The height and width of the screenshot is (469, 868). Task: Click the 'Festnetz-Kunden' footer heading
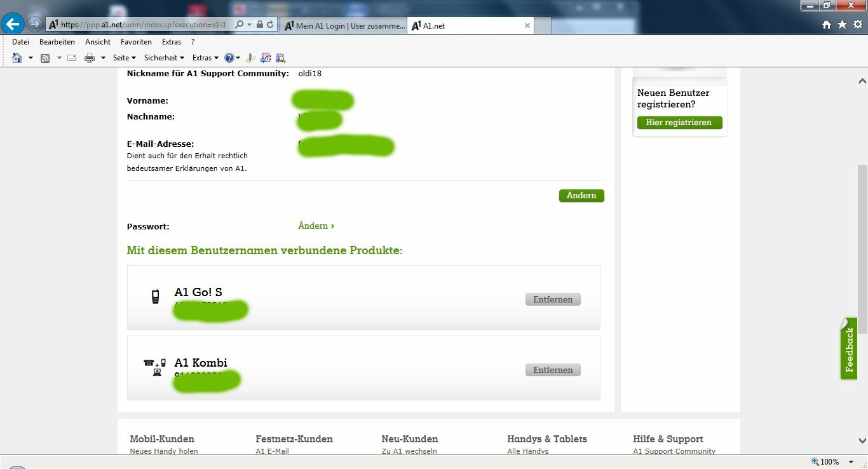coord(294,439)
